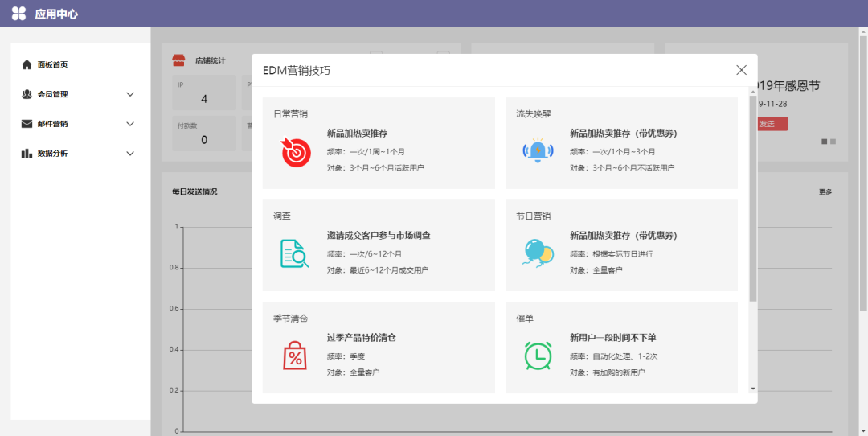Open 面板首页 from the sidebar
This screenshot has width=868, height=436.
coord(52,64)
